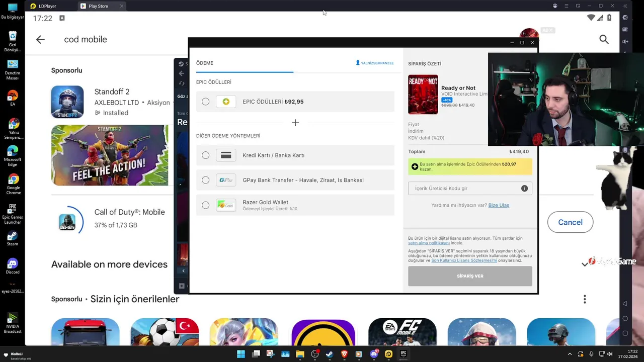Open the Play Store search magnifier icon
This screenshot has height=362, width=644.
click(x=604, y=39)
